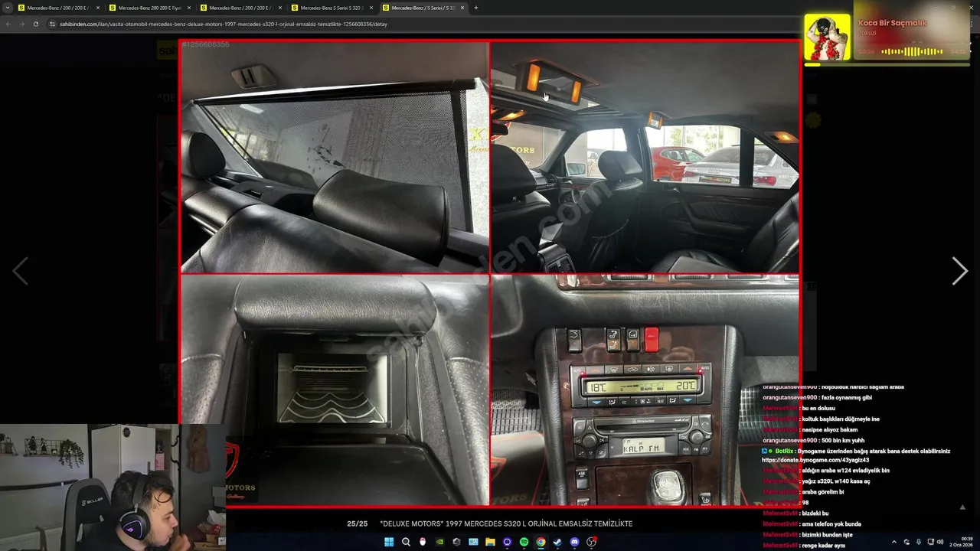Go back to previous page in Chrome
The width and height of the screenshot is (980, 551).
click(8, 24)
